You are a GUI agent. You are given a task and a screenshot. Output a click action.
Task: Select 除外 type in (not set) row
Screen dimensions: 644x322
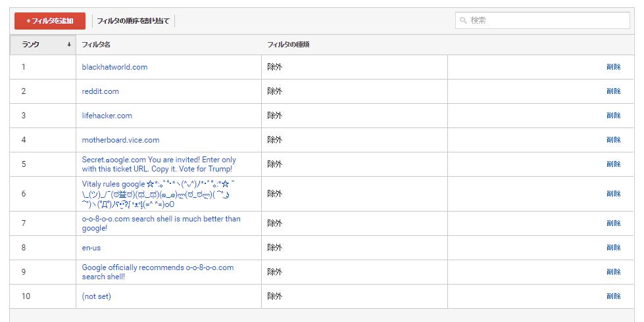tap(274, 296)
